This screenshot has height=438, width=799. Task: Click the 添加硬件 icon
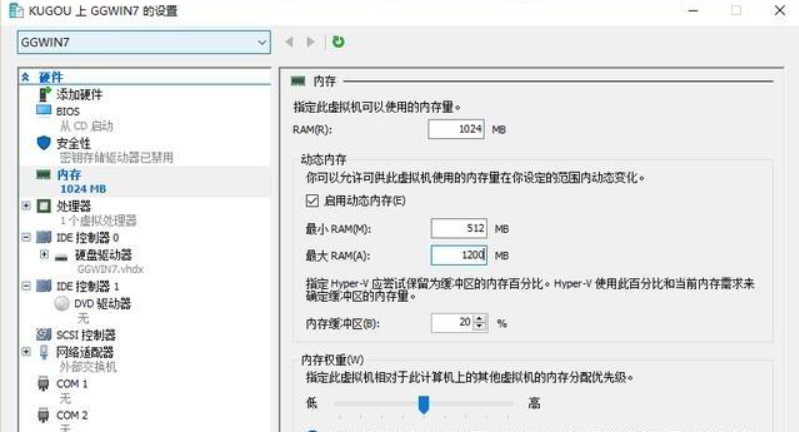click(45, 94)
